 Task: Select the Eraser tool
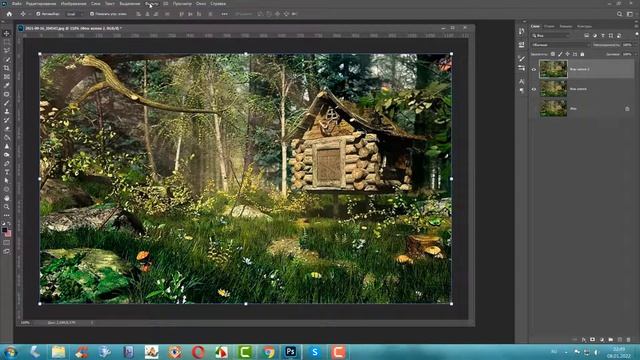[7, 129]
